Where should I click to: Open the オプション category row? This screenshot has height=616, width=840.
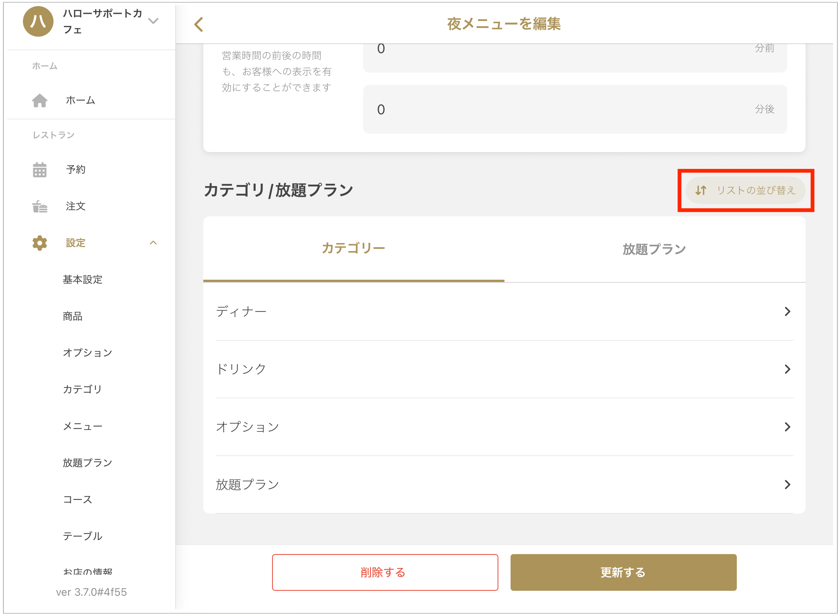click(x=504, y=427)
